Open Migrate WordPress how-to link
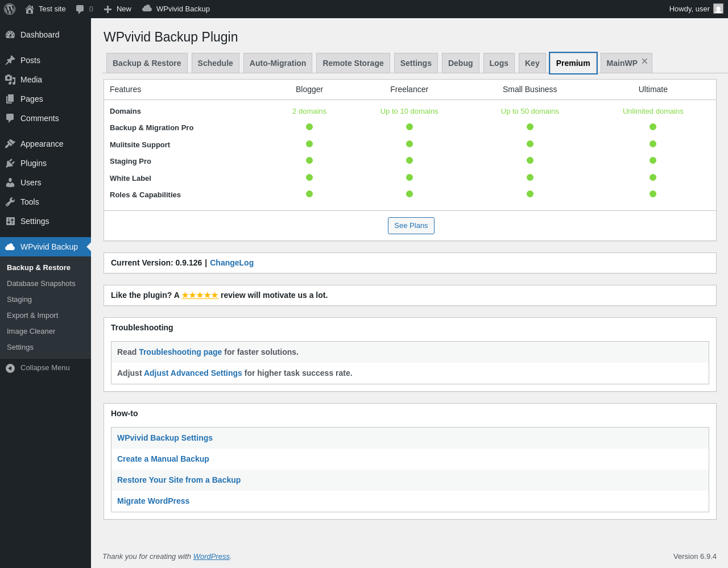 153,501
